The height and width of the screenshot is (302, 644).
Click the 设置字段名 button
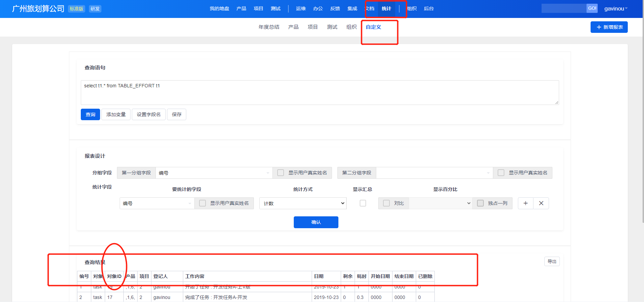148,114
